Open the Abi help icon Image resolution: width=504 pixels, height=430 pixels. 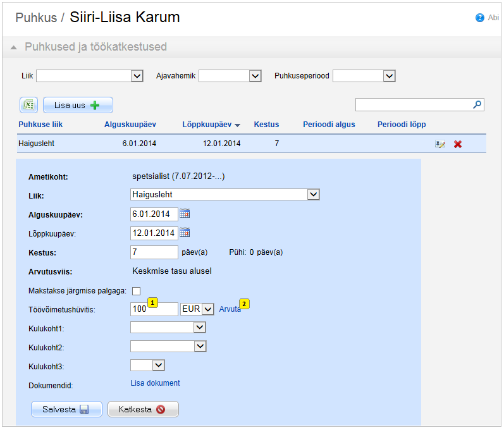(480, 18)
